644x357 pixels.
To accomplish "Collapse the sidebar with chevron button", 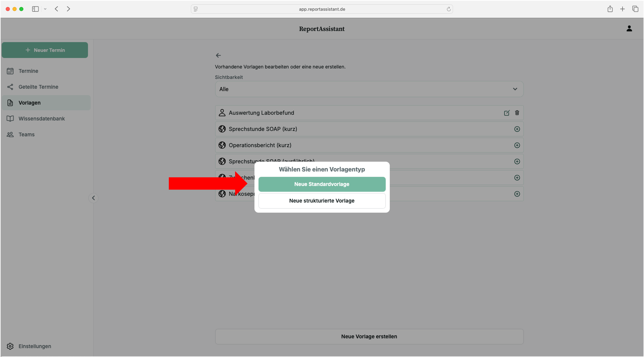I will coord(93,198).
